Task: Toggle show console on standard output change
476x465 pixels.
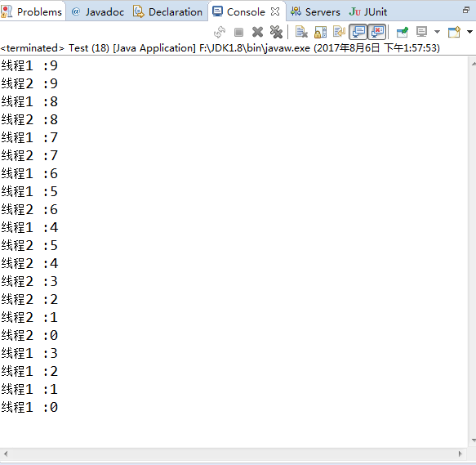Action: (x=358, y=32)
